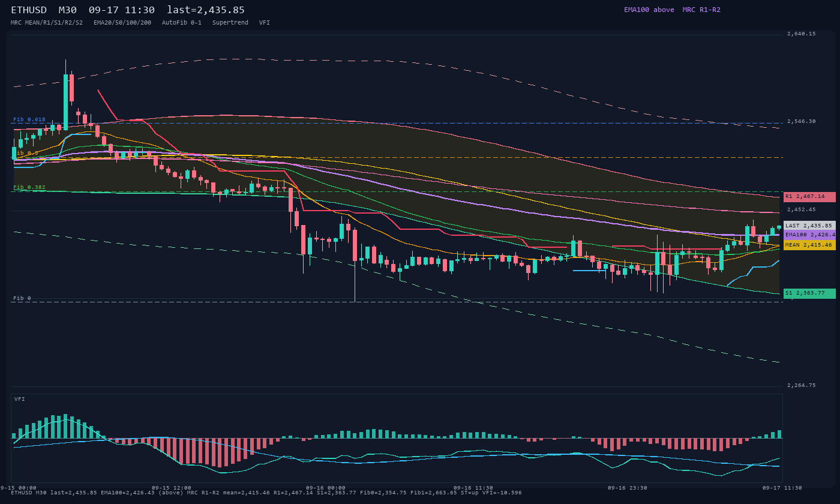Select the EMA100 price tag on the axis
This screenshot has width=840, height=504.
point(809,235)
